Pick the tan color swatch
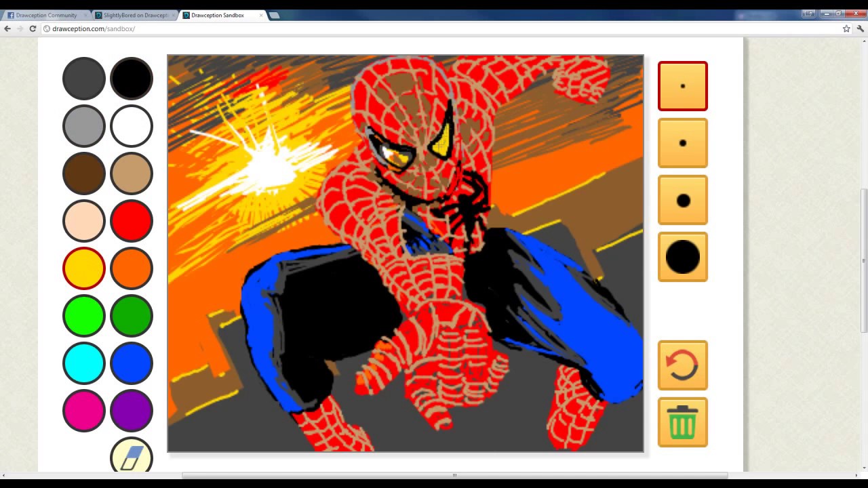 click(x=132, y=174)
